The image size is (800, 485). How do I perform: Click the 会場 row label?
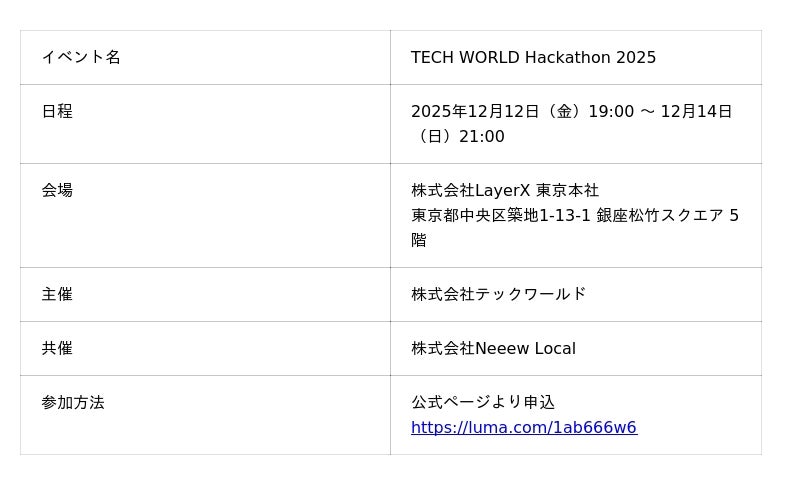[x=57, y=191]
